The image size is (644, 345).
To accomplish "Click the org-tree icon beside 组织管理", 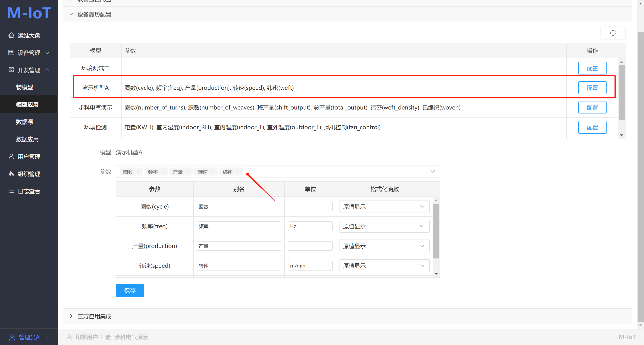I will click(11, 174).
